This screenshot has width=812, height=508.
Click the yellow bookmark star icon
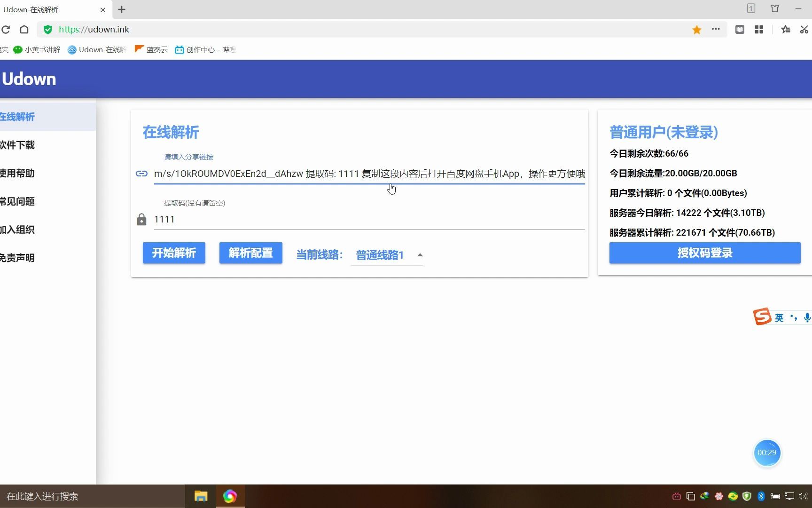click(x=696, y=30)
